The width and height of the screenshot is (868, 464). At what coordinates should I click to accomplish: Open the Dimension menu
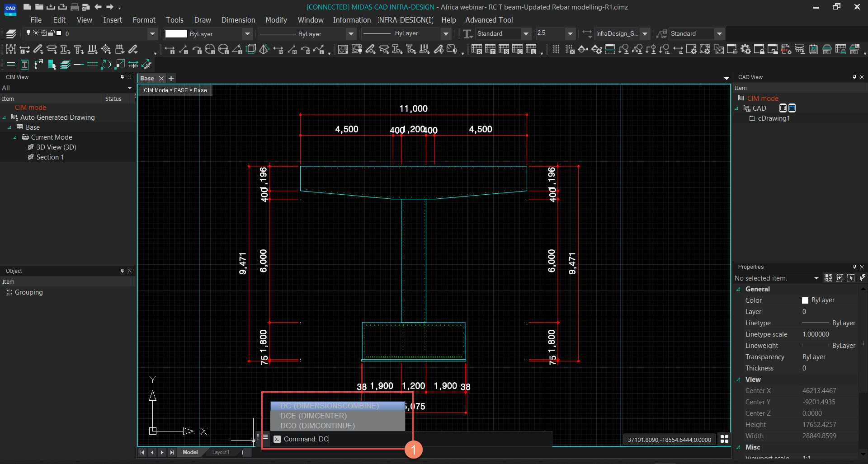point(238,20)
